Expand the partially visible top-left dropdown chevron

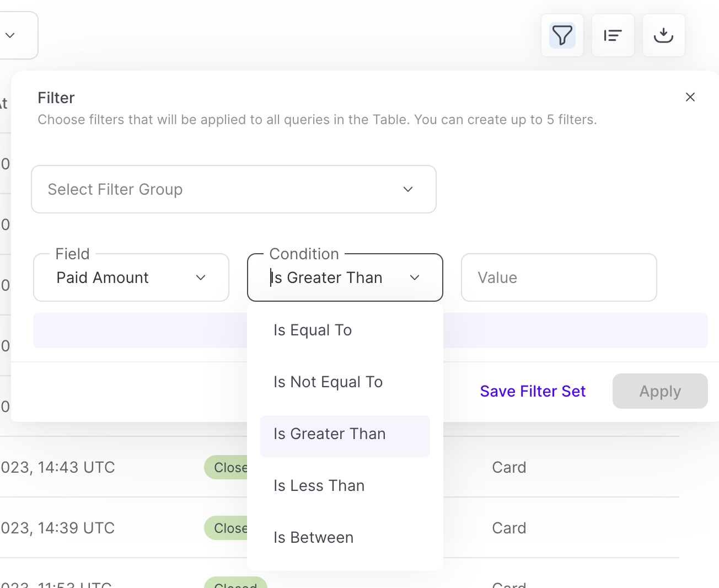coord(10,35)
